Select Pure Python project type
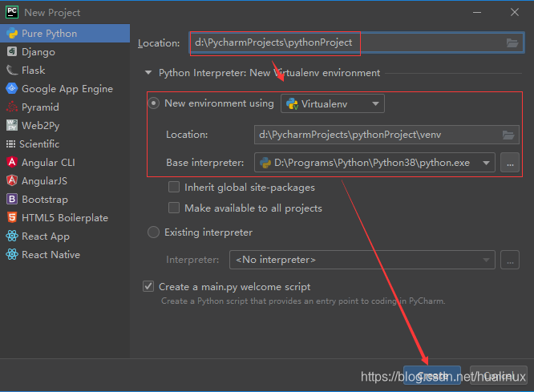The image size is (534, 392). 65,34
